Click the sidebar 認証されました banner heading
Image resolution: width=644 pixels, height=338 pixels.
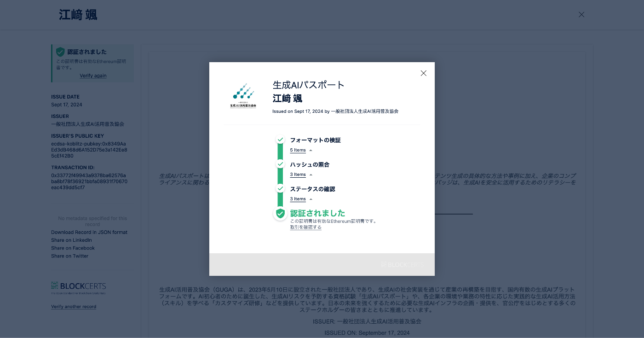click(x=87, y=52)
